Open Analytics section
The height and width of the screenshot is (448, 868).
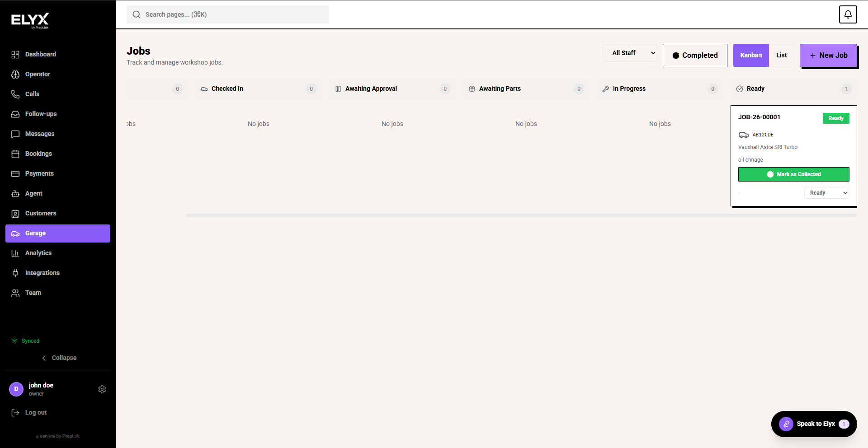[58, 253]
